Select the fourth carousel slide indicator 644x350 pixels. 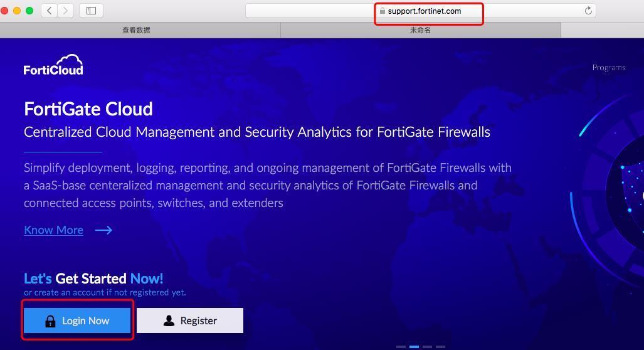[440, 347]
